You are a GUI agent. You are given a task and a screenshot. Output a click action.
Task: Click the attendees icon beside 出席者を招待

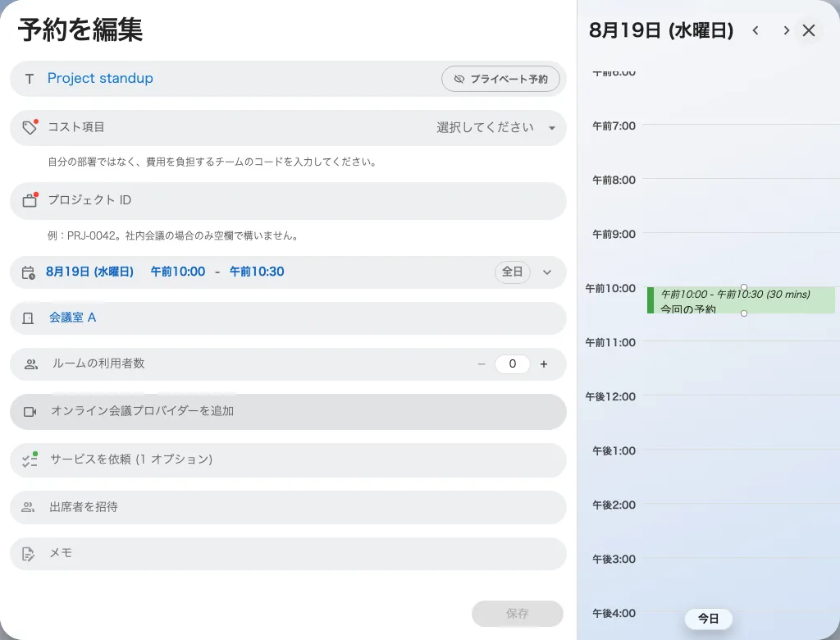click(x=28, y=507)
